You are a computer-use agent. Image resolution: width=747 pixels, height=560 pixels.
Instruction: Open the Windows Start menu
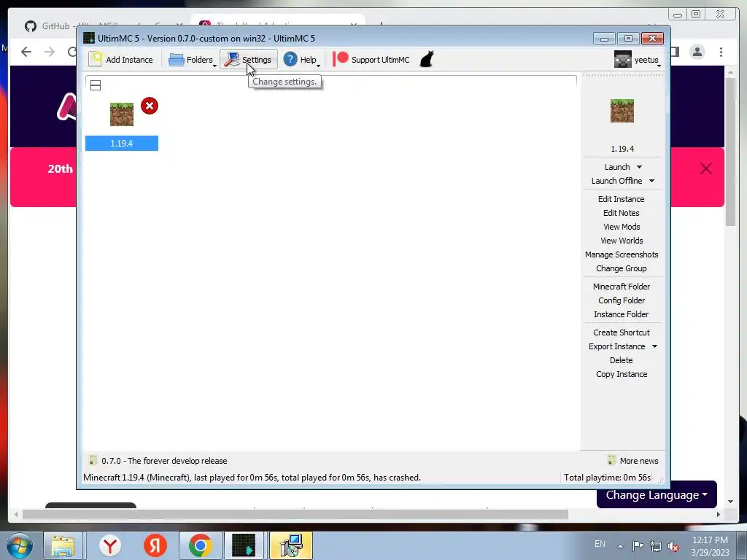coord(19,545)
